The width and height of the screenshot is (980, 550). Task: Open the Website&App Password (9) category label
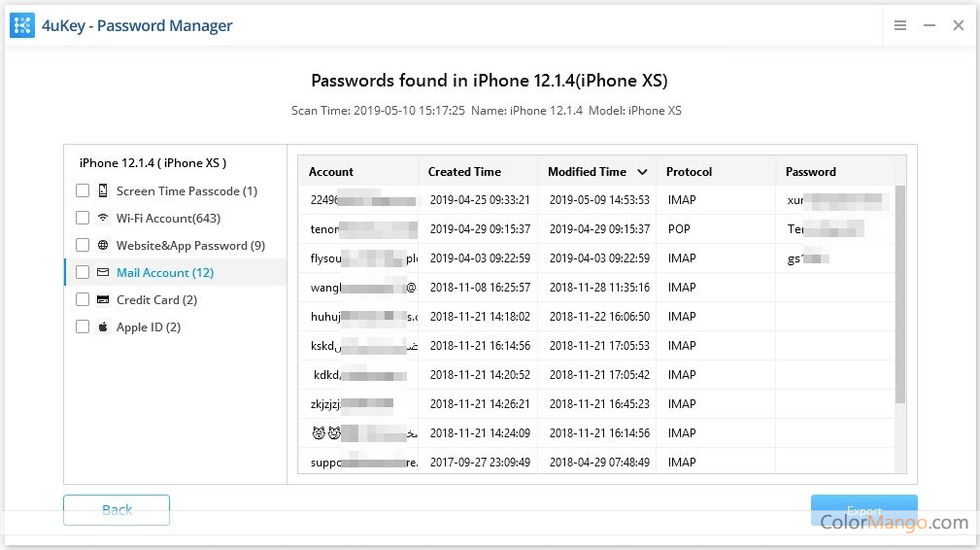click(x=190, y=246)
